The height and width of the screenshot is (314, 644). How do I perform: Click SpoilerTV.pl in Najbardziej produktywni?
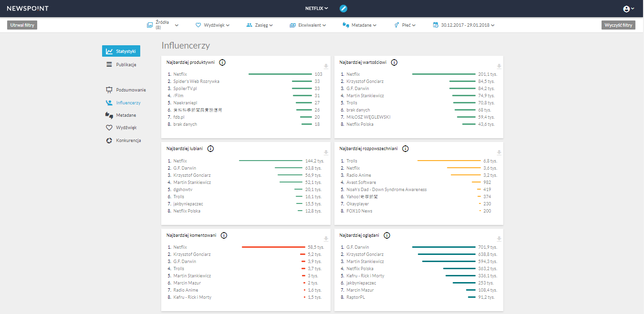[186, 89]
